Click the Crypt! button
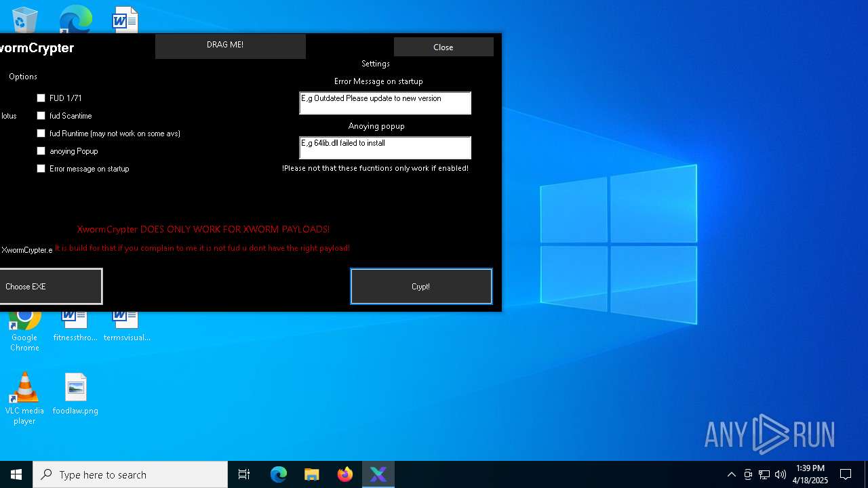 421,287
